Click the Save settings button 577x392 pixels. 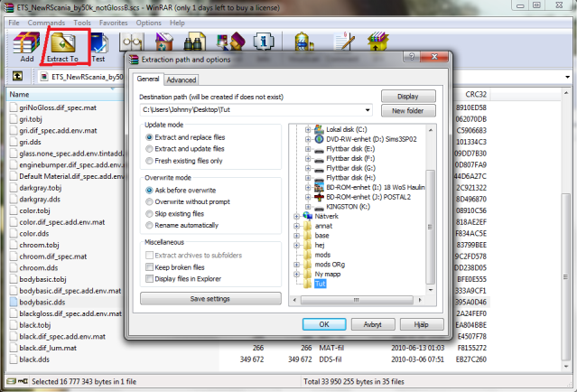click(x=210, y=299)
